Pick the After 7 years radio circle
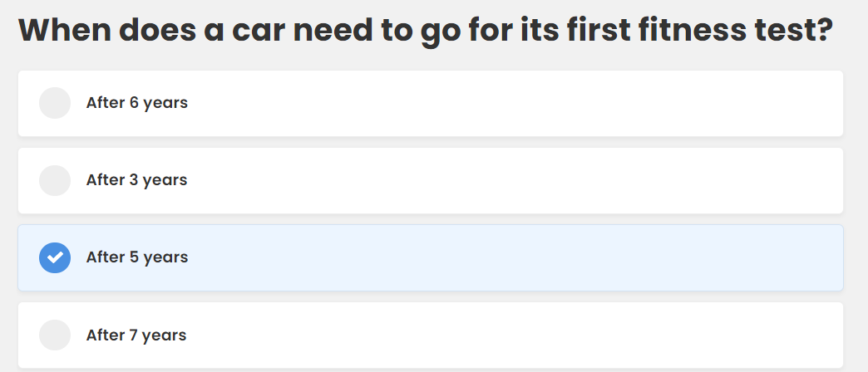This screenshot has width=868, height=372. 55,335
